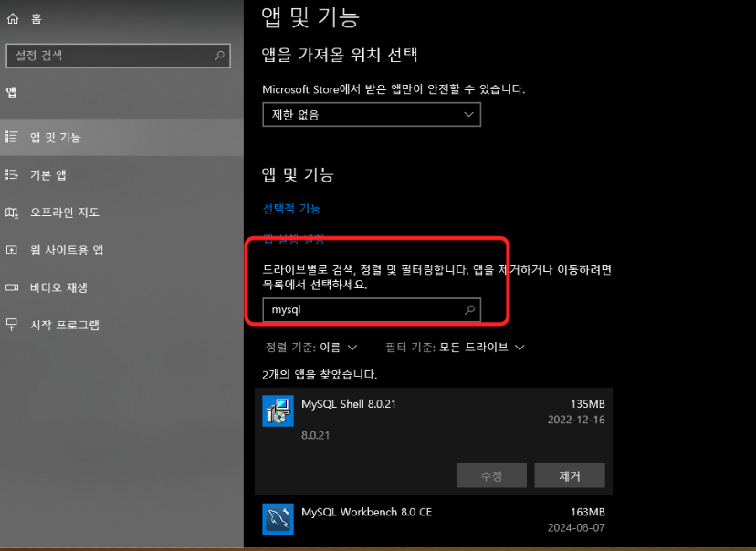Go to 기본 앱 settings page
The width and height of the screenshot is (756, 551).
tap(121, 174)
